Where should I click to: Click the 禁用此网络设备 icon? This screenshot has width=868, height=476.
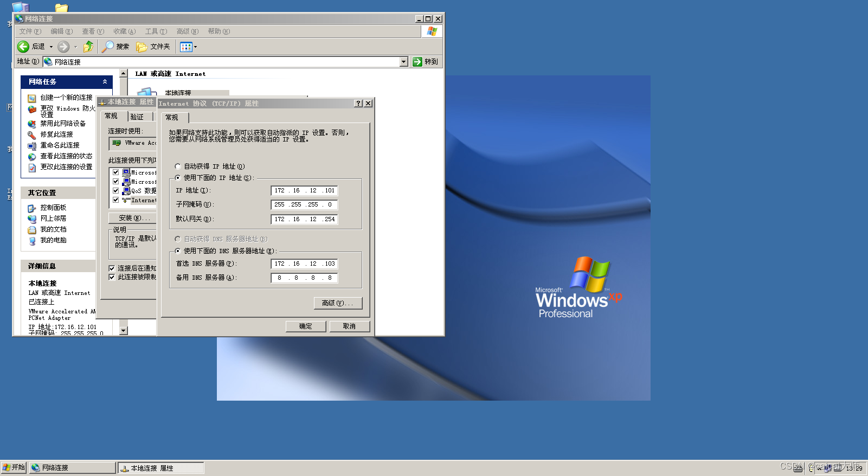pos(32,124)
